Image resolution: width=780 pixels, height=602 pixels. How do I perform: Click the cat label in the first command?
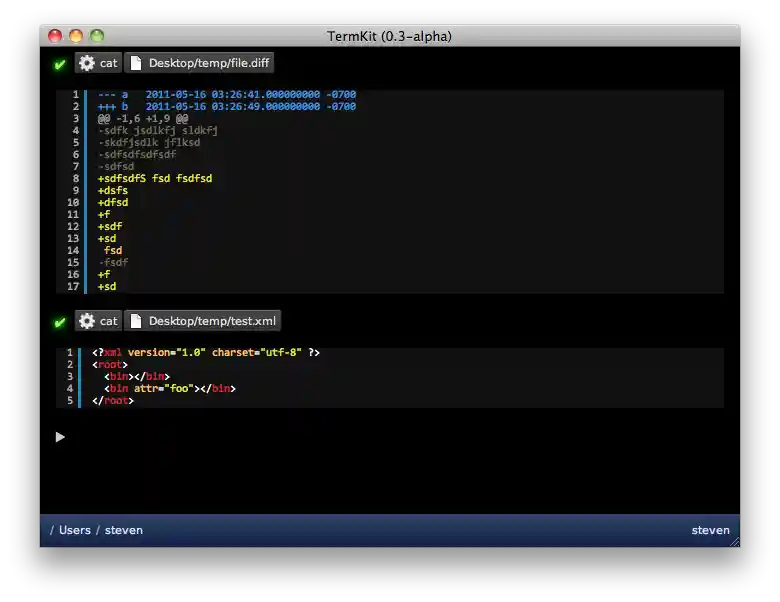pos(108,63)
